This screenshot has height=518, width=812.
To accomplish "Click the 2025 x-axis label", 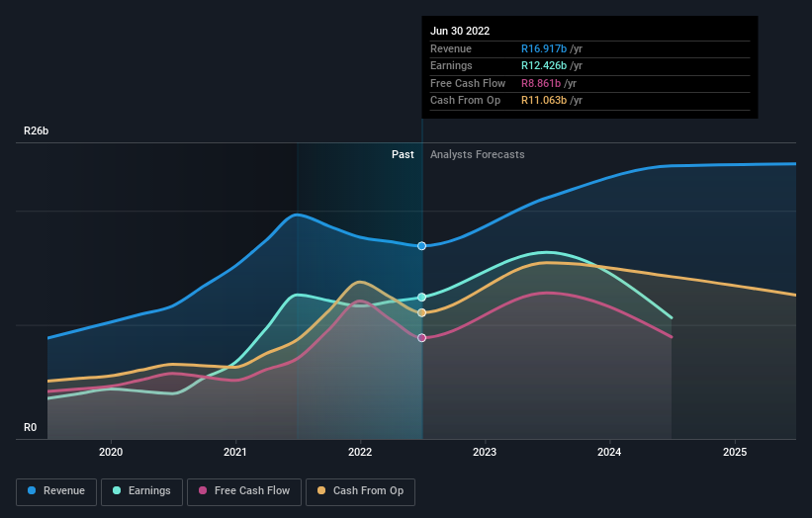I will point(735,453).
